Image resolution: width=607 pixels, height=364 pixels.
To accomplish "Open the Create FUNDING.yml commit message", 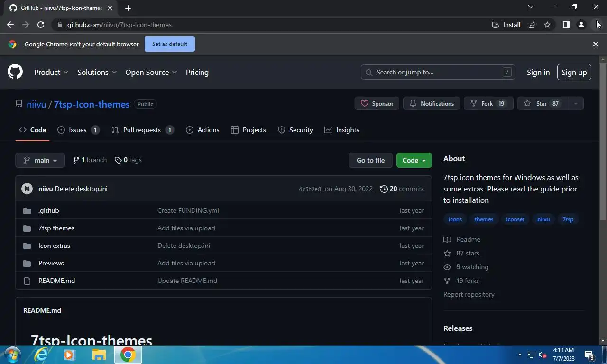I will 188,210.
